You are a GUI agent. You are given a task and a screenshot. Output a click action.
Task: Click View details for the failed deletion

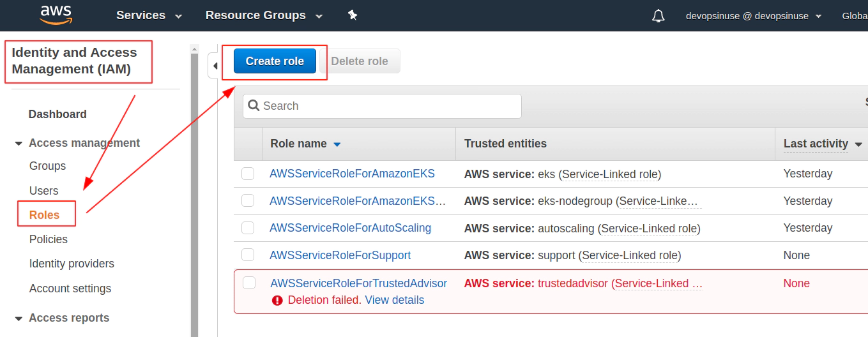[x=394, y=300]
